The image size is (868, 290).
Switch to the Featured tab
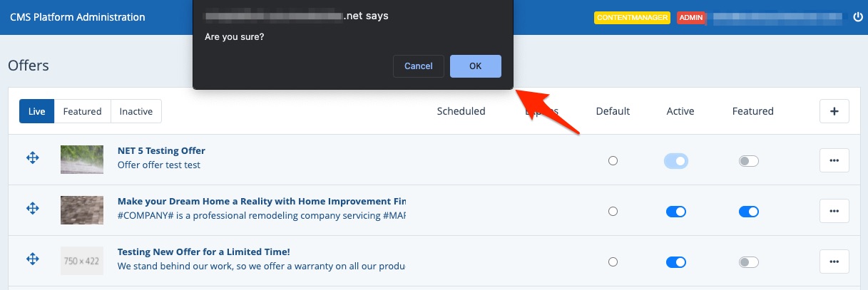(82, 111)
